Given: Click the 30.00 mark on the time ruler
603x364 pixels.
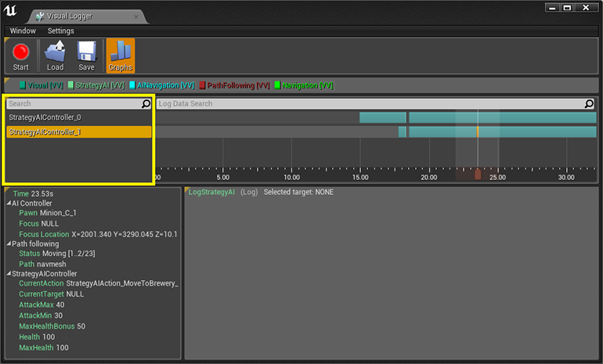Looking at the screenshot, I should pos(566,177).
